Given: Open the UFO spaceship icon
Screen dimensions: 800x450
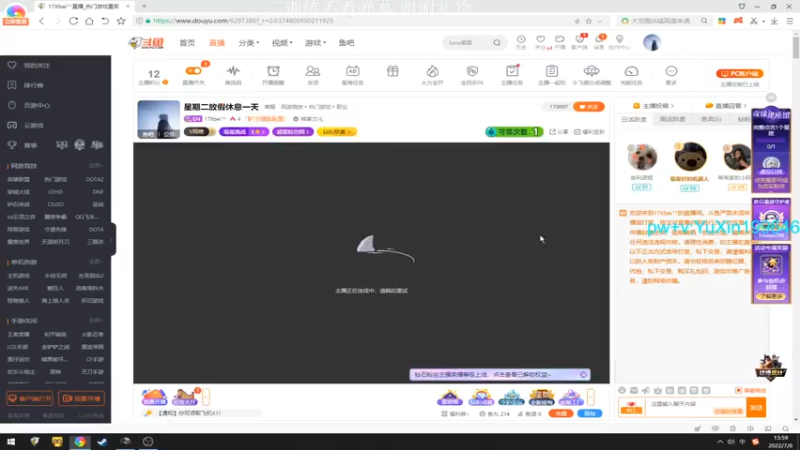Looking at the screenshot, I should [x=591, y=71].
